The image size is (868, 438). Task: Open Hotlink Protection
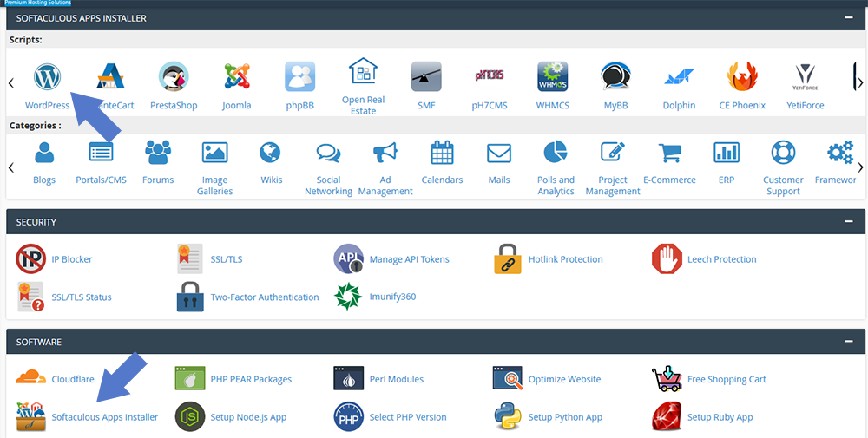click(565, 258)
